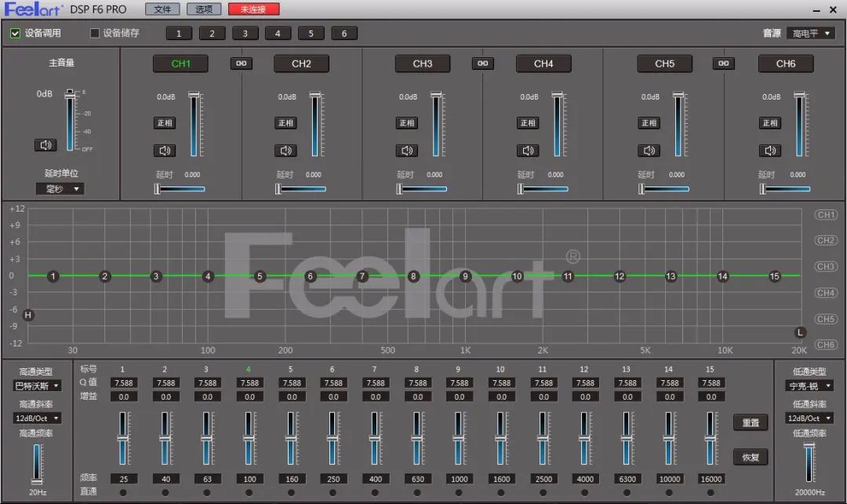Mute CH1 using its speaker icon

[x=164, y=150]
